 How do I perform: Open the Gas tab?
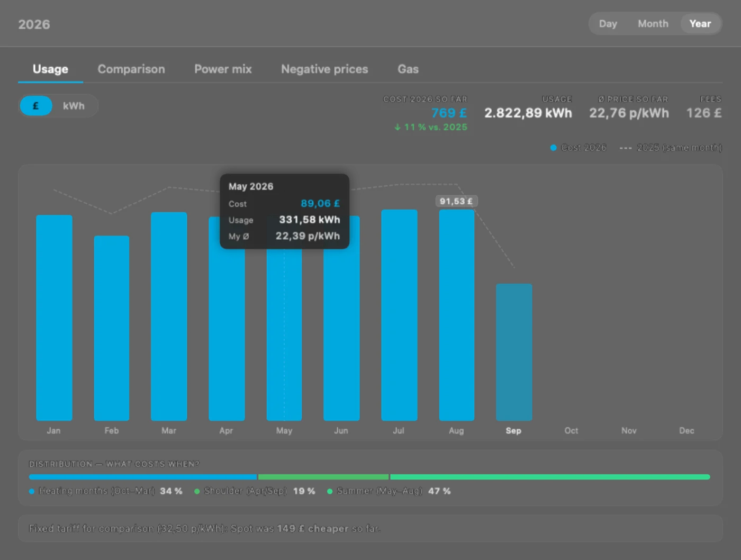[x=408, y=69]
